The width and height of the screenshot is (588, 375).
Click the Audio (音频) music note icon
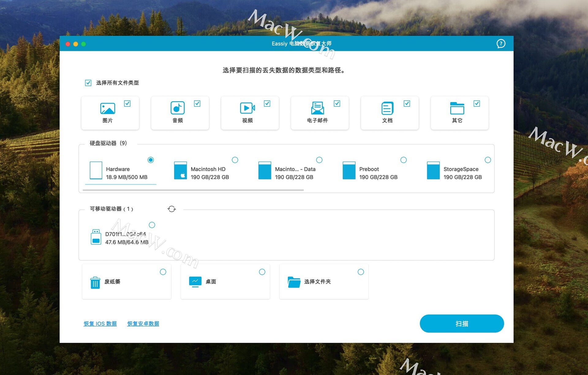click(178, 108)
